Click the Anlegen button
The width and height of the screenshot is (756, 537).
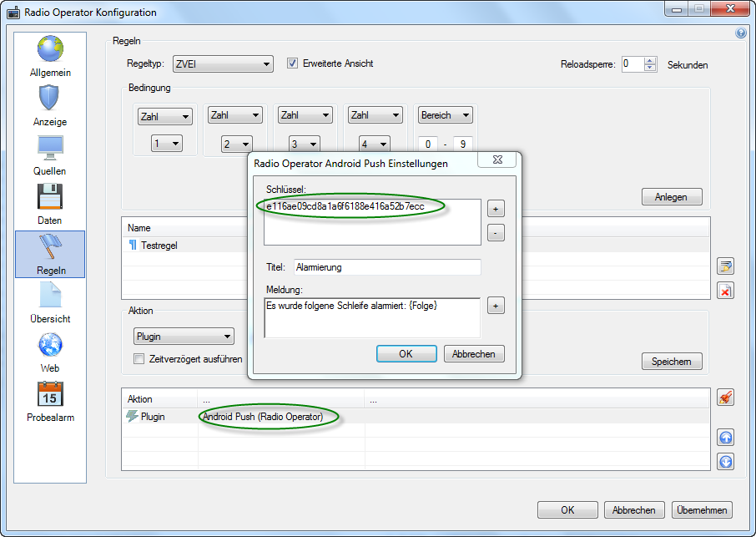672,197
